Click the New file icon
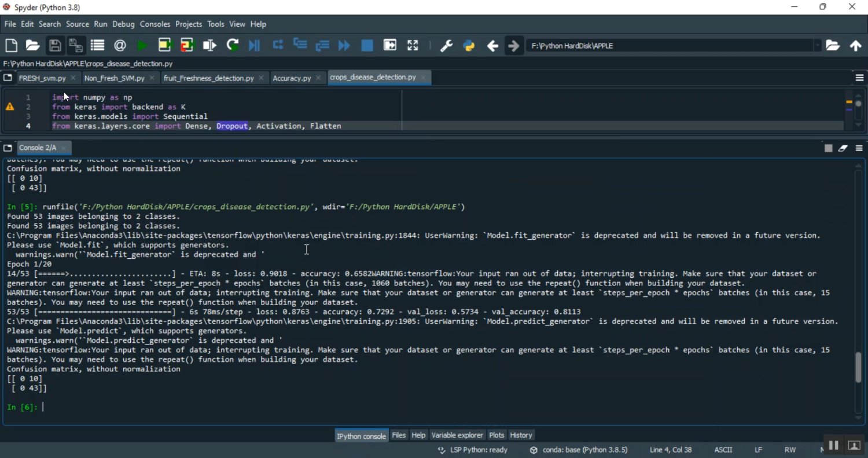The height and width of the screenshot is (458, 868). [11, 45]
